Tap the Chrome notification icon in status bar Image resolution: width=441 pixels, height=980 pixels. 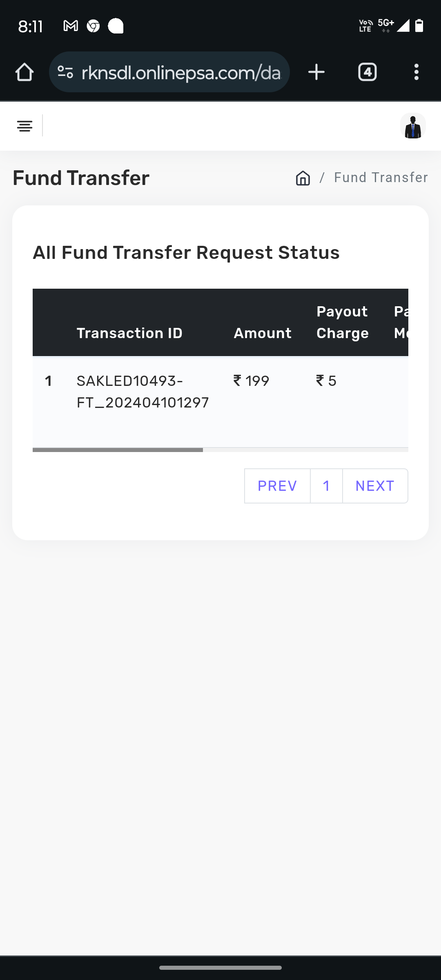93,26
